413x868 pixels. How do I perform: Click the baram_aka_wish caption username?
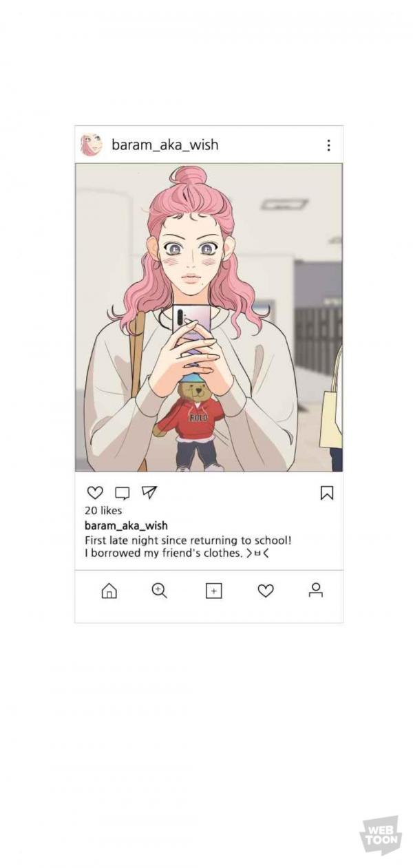click(x=126, y=527)
